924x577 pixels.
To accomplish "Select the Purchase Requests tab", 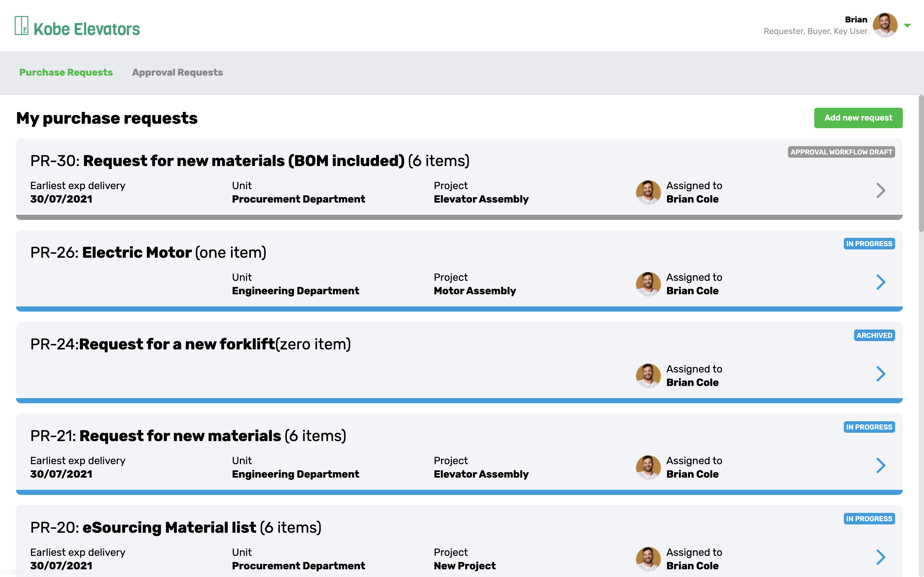I will pyautogui.click(x=66, y=72).
